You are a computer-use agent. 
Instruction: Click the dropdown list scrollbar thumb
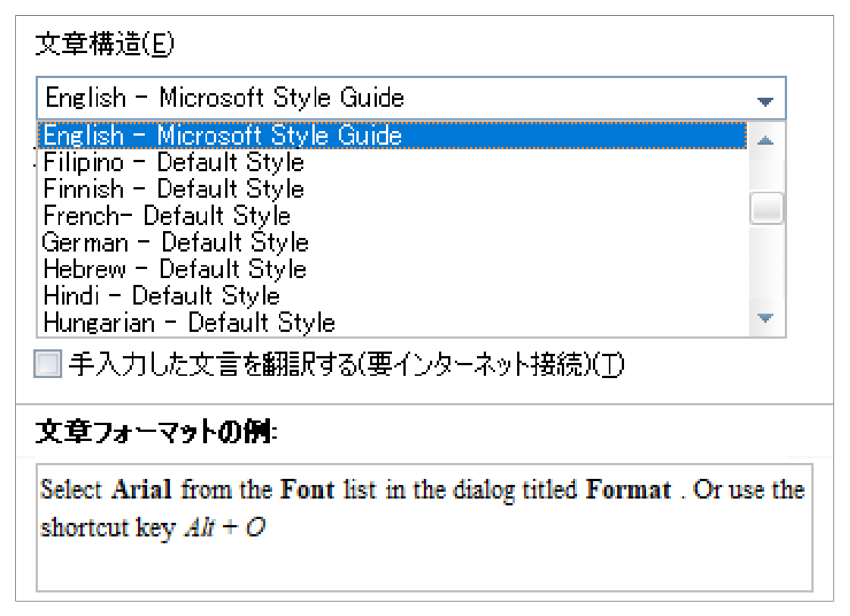click(x=766, y=208)
